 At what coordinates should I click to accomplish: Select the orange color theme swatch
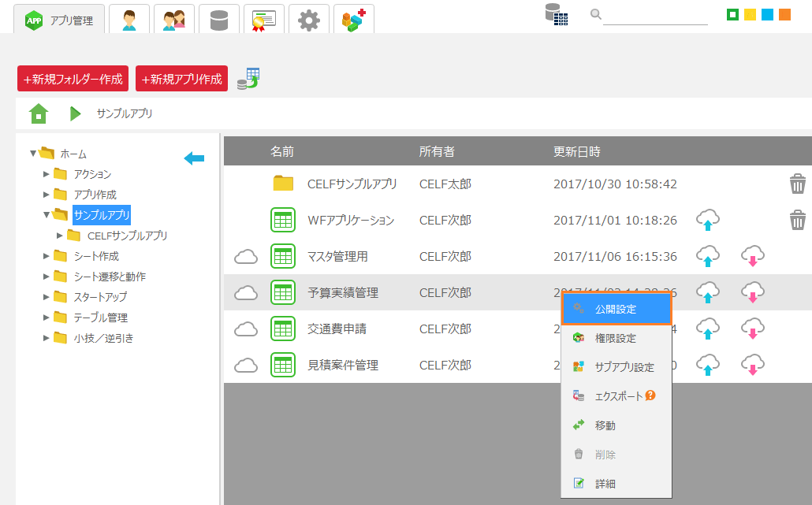tap(784, 14)
